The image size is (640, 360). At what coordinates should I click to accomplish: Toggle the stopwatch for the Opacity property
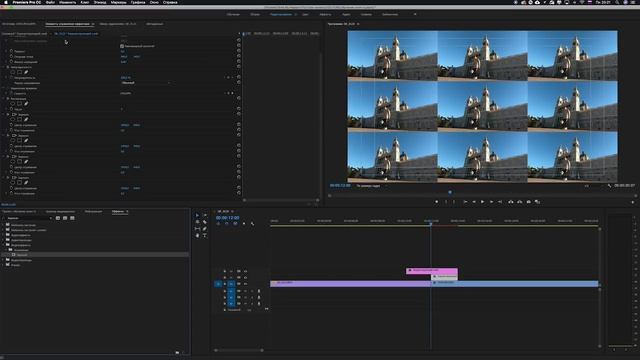pyautogui.click(x=11, y=78)
